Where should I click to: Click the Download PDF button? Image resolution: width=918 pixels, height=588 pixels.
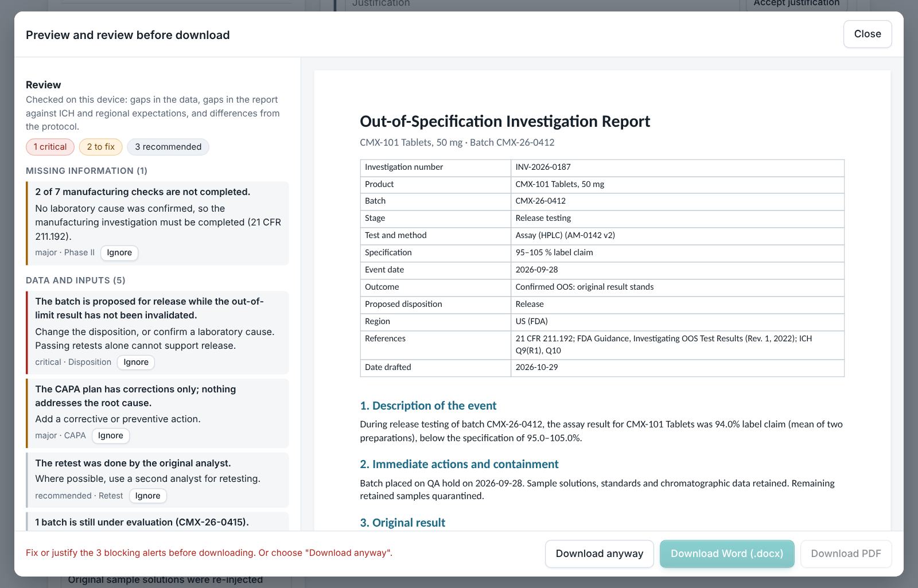pyautogui.click(x=846, y=554)
